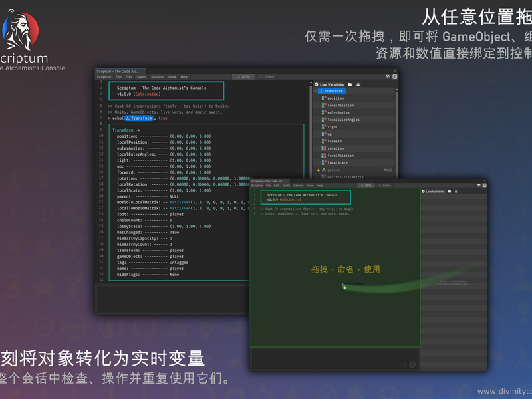This screenshot has height=399, width=532.
Task: Click the 'true' argument in the echo line
Action: [163, 118]
